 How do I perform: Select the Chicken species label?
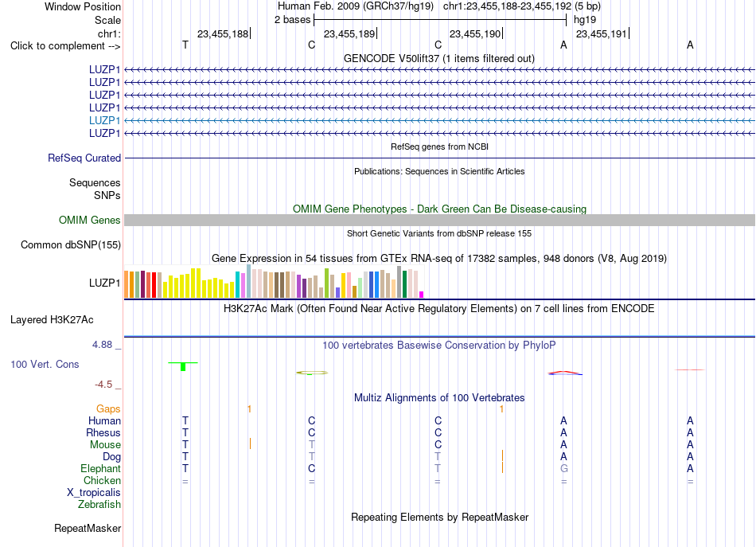coord(102,480)
